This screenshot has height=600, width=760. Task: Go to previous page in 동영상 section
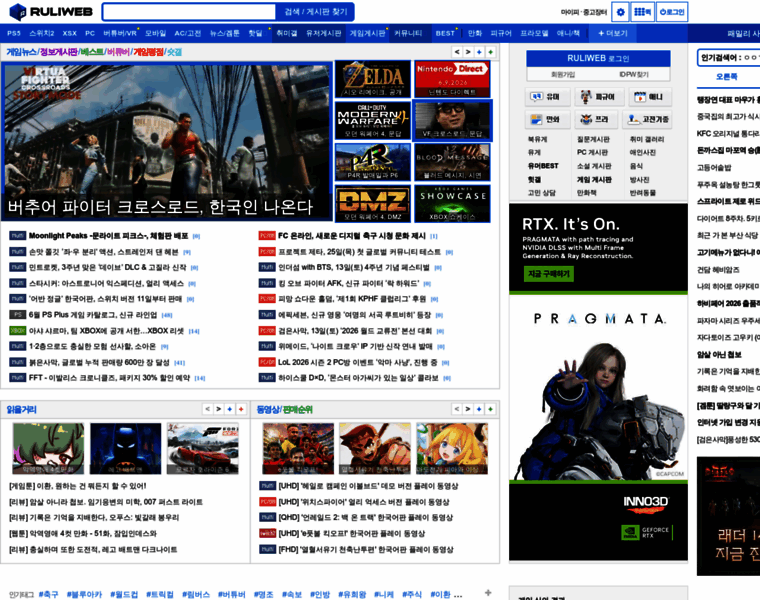point(457,409)
